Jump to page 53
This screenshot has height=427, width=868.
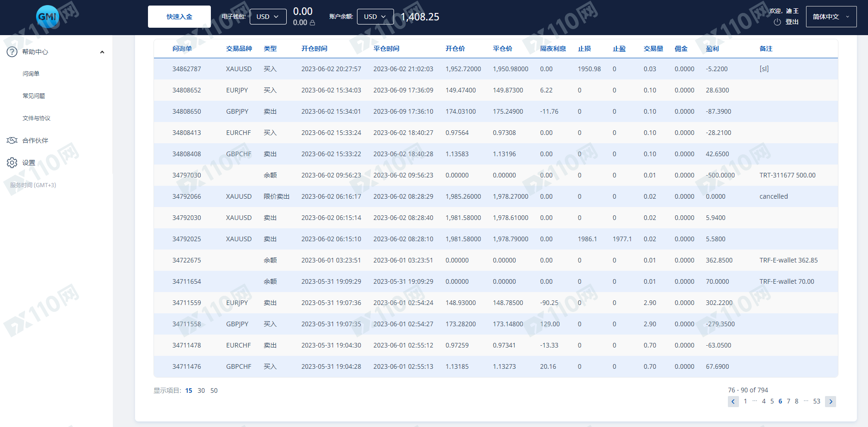817,401
